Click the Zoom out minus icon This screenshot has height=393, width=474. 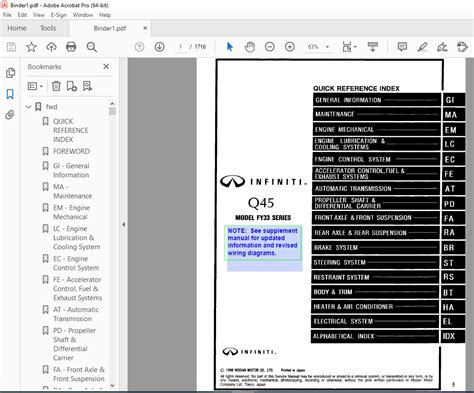pos(269,47)
